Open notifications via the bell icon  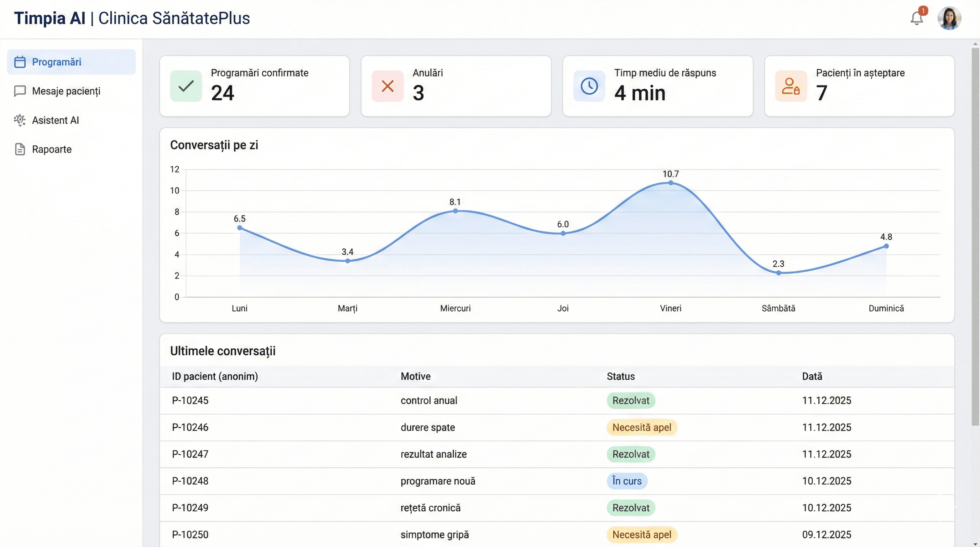tap(916, 18)
